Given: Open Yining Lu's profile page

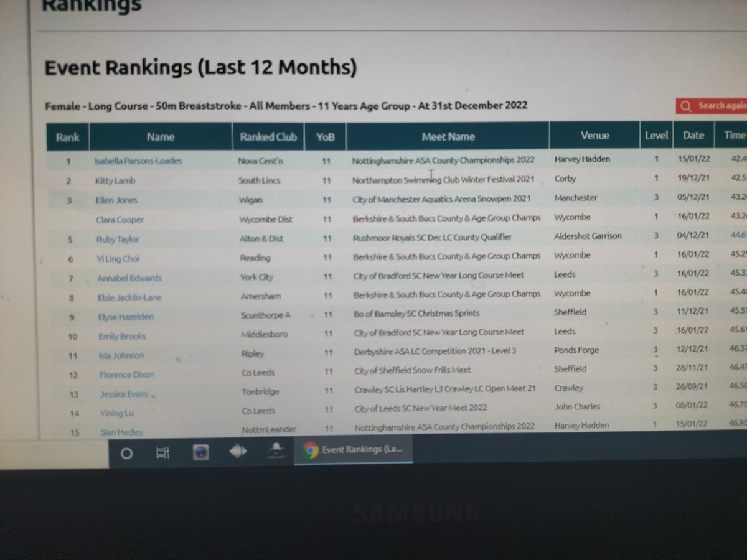Looking at the screenshot, I should 117,413.
